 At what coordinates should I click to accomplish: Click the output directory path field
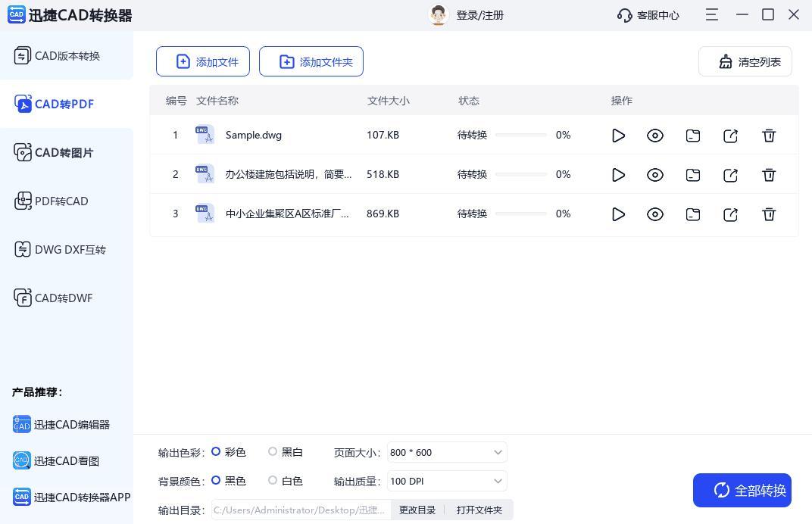[x=301, y=510]
